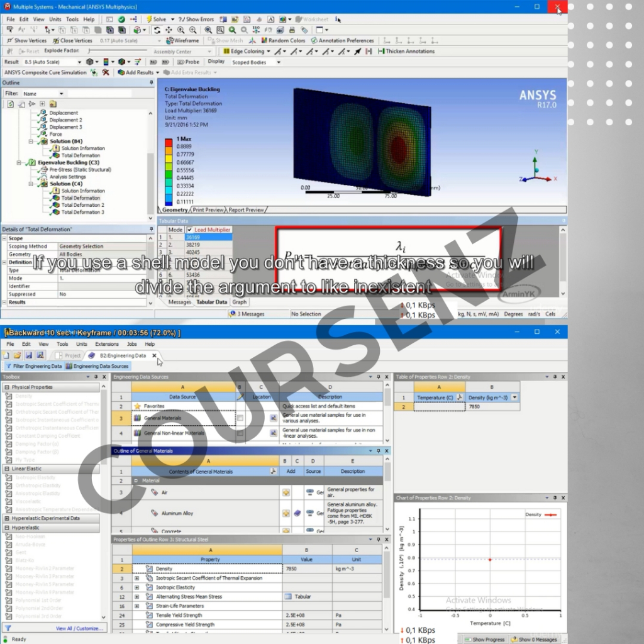Switch to the Print Preview tab

208,210
